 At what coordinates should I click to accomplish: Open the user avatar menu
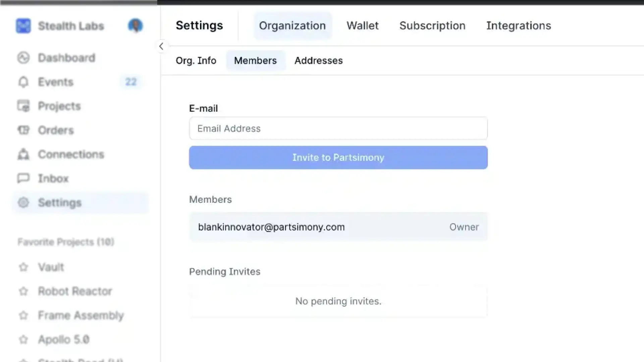(136, 25)
